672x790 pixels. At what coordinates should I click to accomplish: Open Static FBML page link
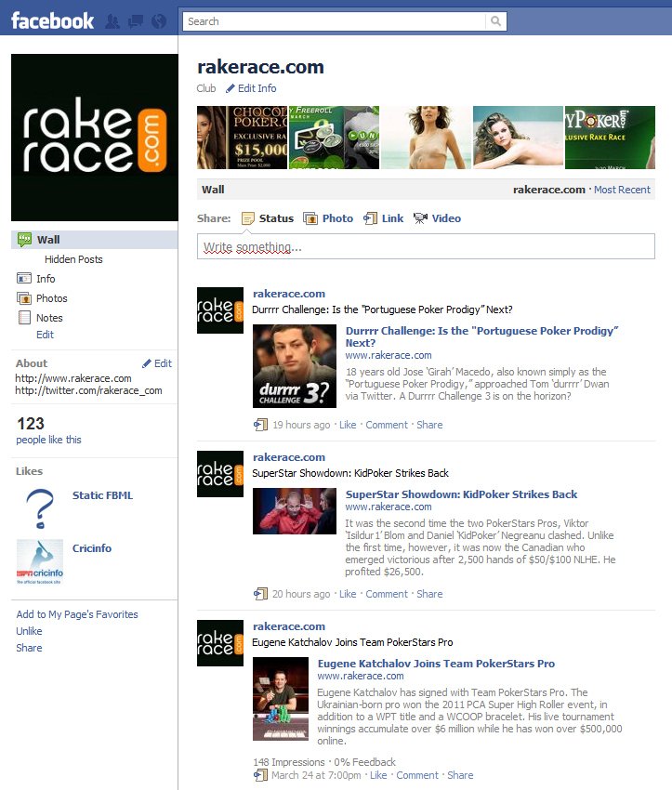pos(103,495)
